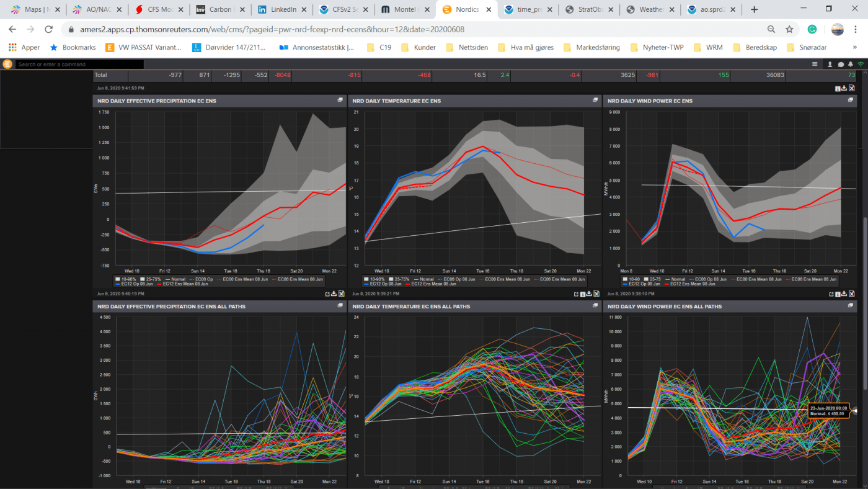Open the chat messages icon in the app bar
Image resolution: width=868 pixels, height=489 pixels.
841,65
